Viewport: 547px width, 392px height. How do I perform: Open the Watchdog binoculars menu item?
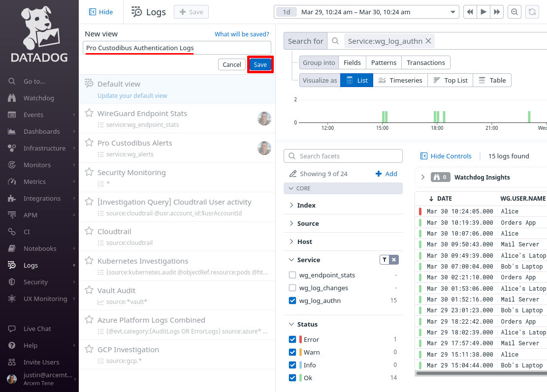(x=38, y=98)
